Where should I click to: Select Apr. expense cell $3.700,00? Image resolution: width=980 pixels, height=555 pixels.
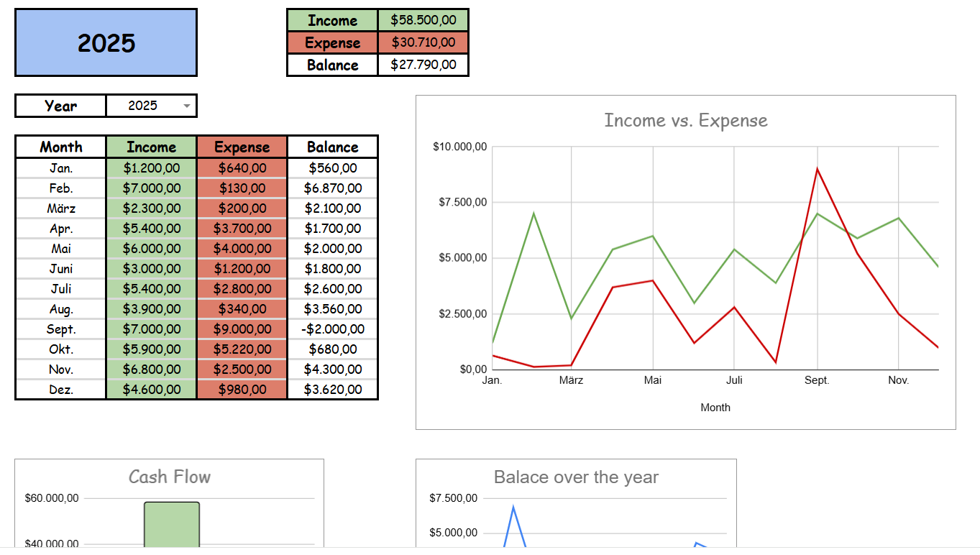(x=242, y=229)
